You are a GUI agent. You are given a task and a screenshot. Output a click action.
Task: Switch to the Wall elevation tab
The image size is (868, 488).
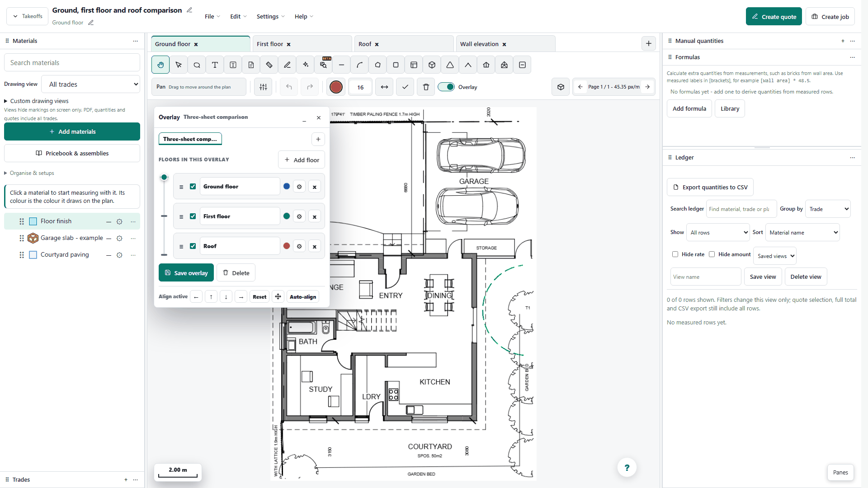pyautogui.click(x=505, y=44)
